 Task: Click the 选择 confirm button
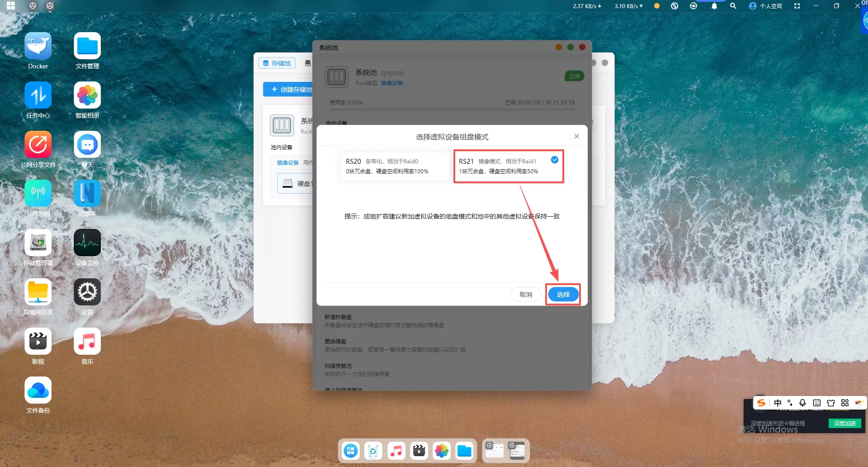[563, 295]
